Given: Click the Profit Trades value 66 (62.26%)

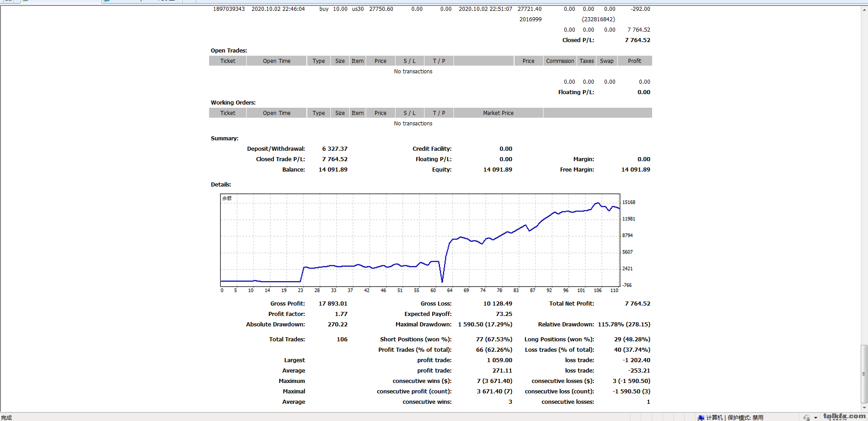Looking at the screenshot, I should click(494, 350).
